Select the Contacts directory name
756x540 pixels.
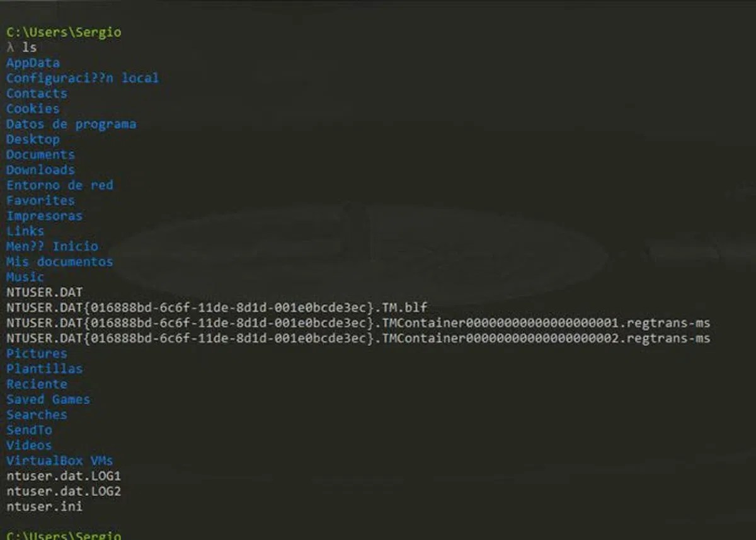pos(36,93)
